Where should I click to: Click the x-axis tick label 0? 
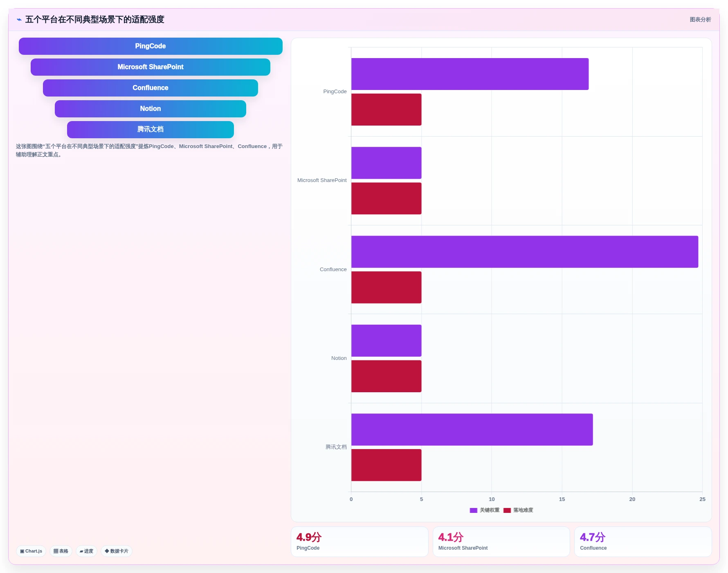coord(351,499)
